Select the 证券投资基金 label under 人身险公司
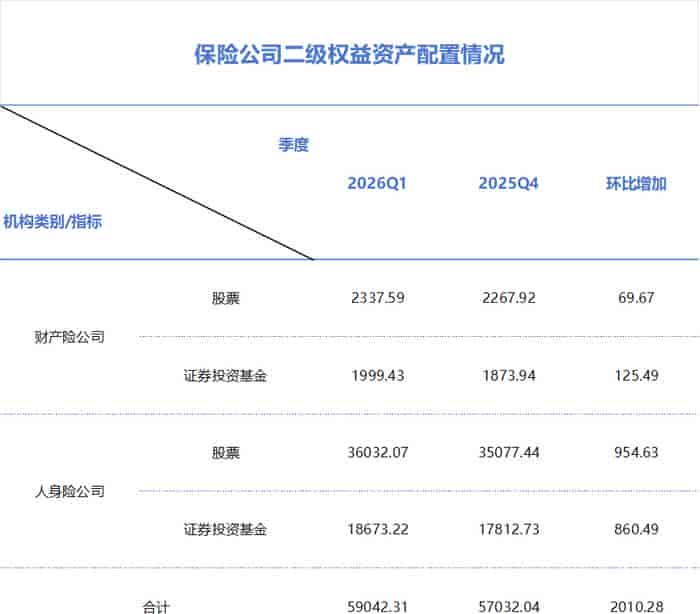 pyautogui.click(x=225, y=530)
